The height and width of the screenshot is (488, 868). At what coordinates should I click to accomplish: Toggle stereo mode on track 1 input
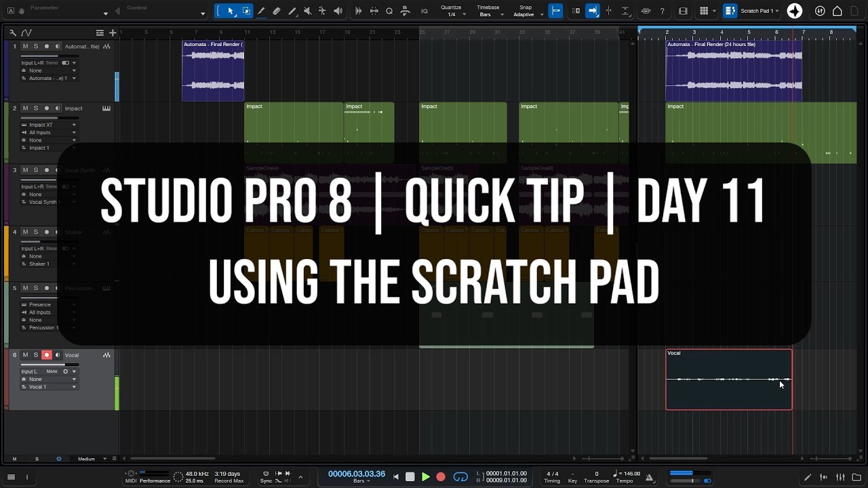click(x=66, y=63)
